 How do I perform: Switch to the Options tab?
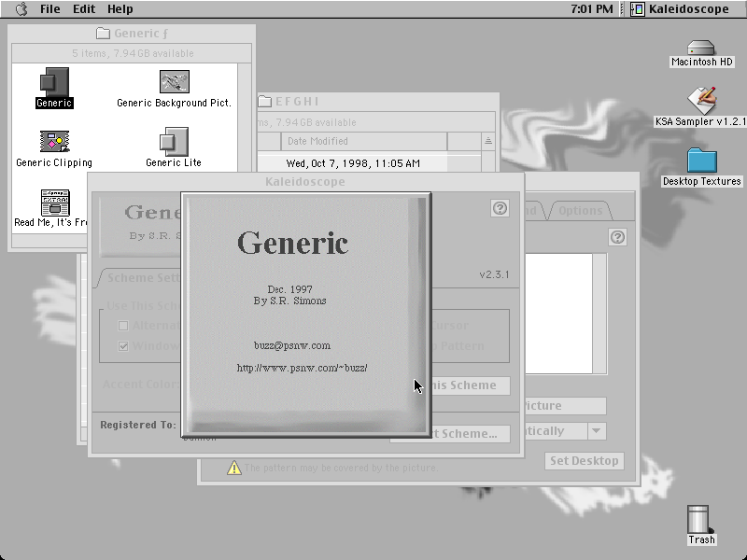(x=580, y=211)
